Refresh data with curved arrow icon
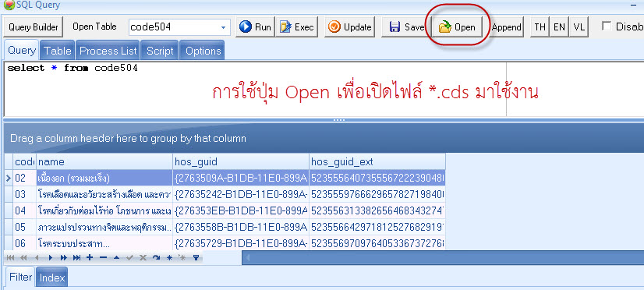 pyautogui.click(x=156, y=258)
